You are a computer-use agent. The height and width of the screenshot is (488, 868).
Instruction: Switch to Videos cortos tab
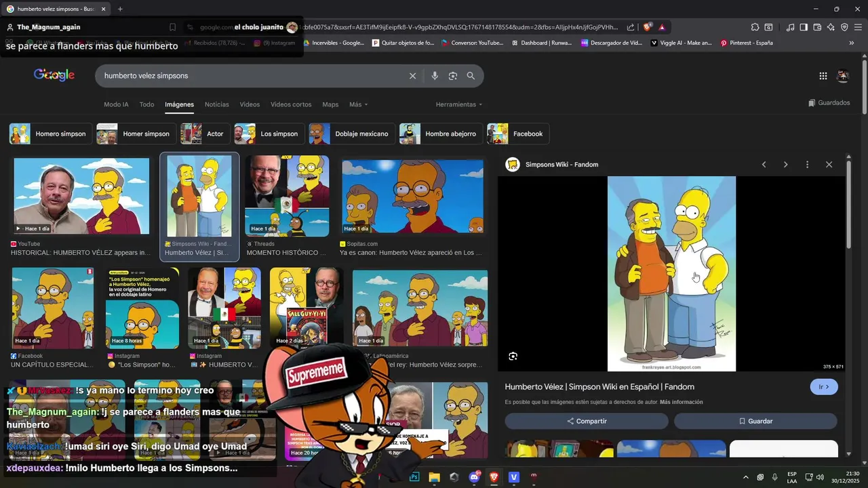pyautogui.click(x=291, y=104)
